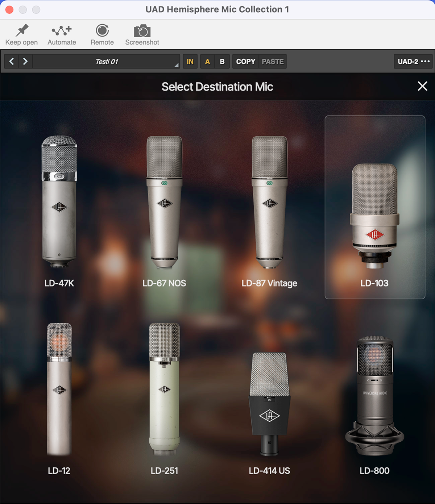Click the LD-67 NOS label
Screen dimensions: 435x504
click(164, 283)
